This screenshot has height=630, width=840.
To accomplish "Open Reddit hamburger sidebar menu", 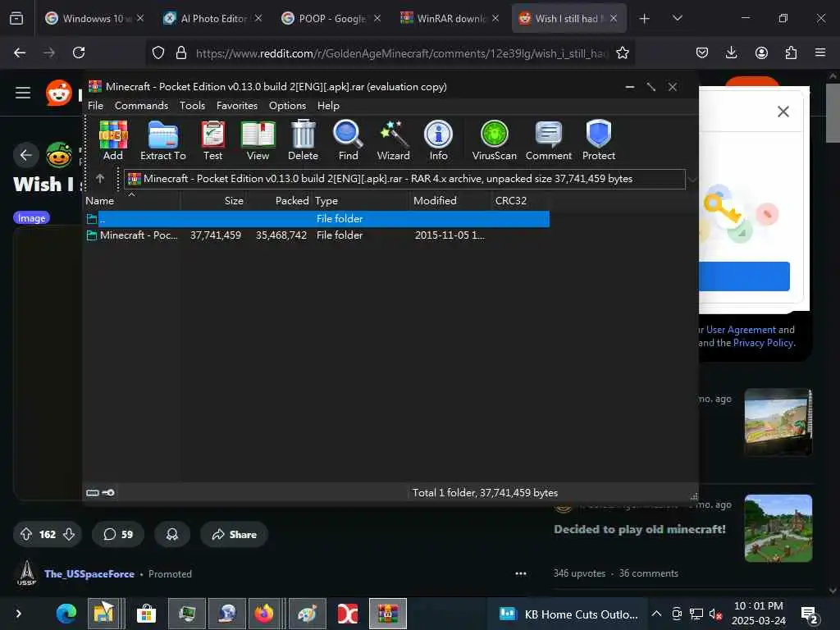I will click(x=22, y=93).
